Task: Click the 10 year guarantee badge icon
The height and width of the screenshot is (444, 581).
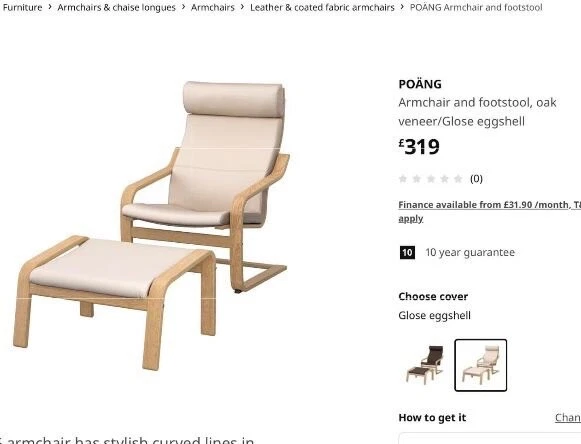Action: click(407, 252)
